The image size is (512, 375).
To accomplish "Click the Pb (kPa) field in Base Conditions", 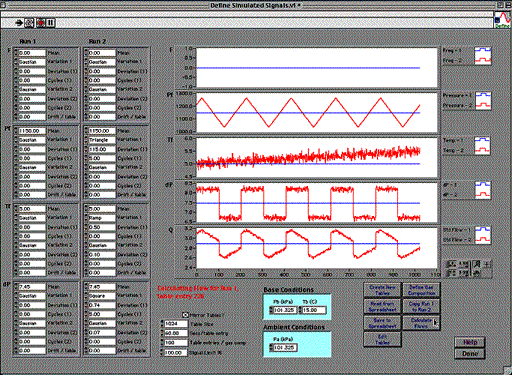I will [284, 310].
